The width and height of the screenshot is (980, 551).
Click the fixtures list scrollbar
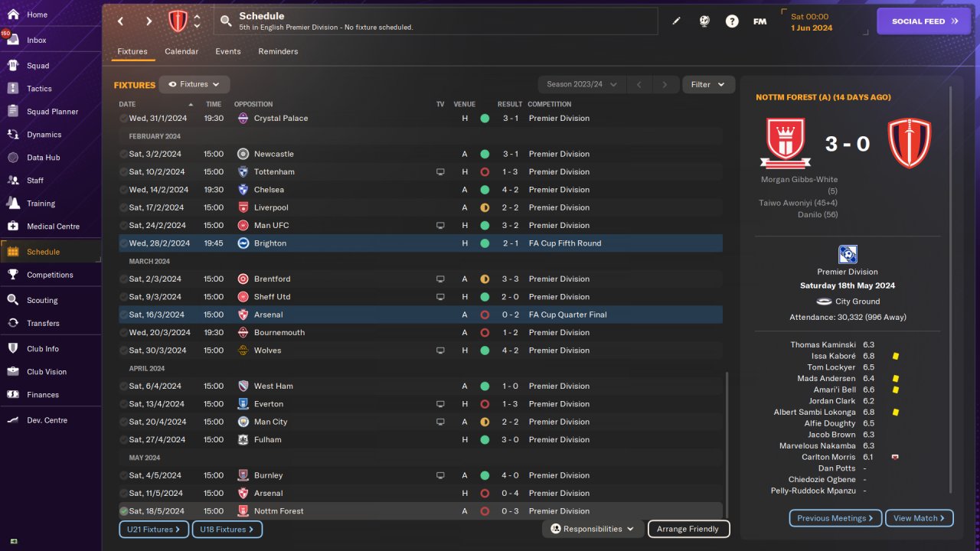728,444
